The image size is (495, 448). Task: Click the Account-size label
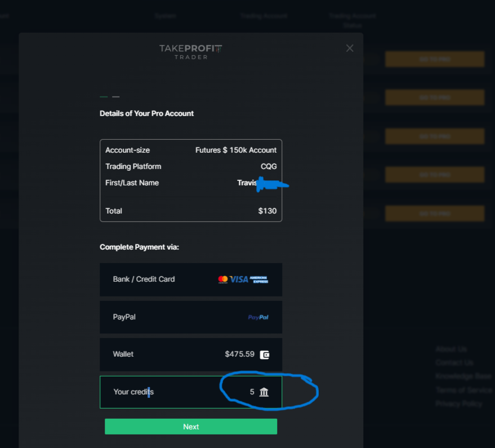(x=127, y=150)
